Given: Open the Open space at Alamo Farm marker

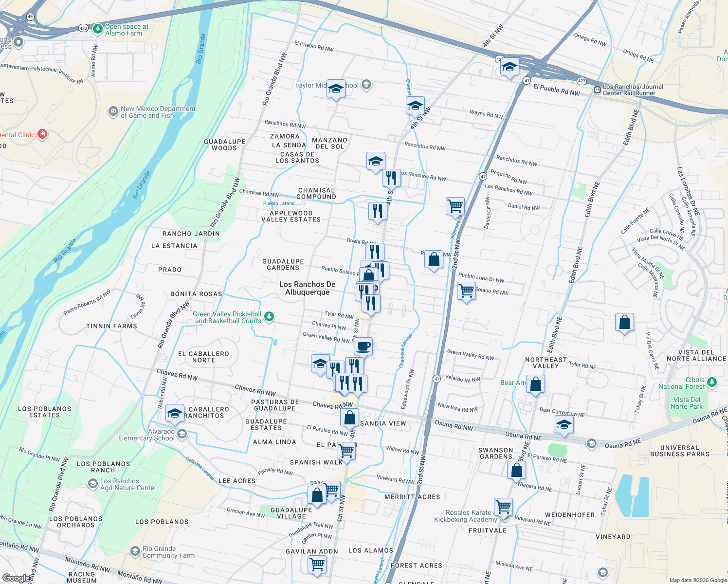Looking at the screenshot, I should point(97,30).
